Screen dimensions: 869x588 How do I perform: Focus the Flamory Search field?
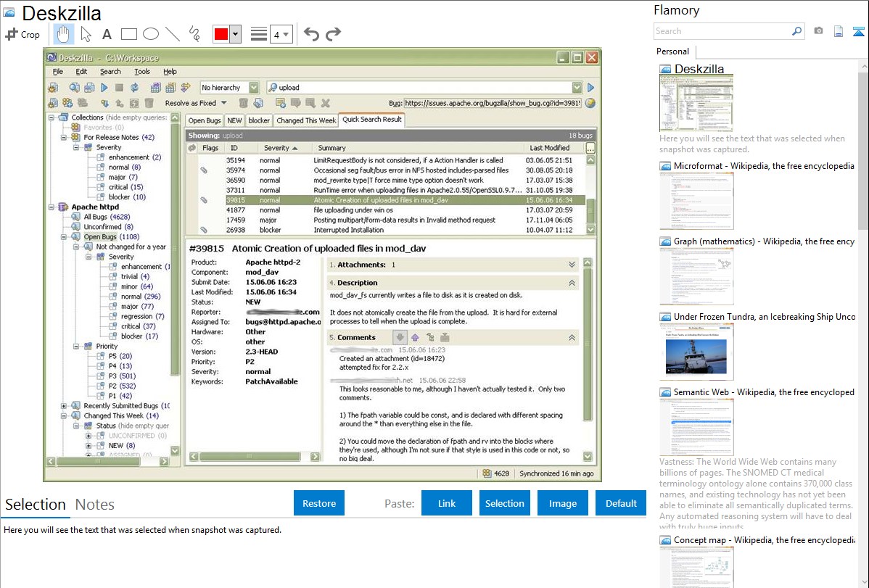722,31
